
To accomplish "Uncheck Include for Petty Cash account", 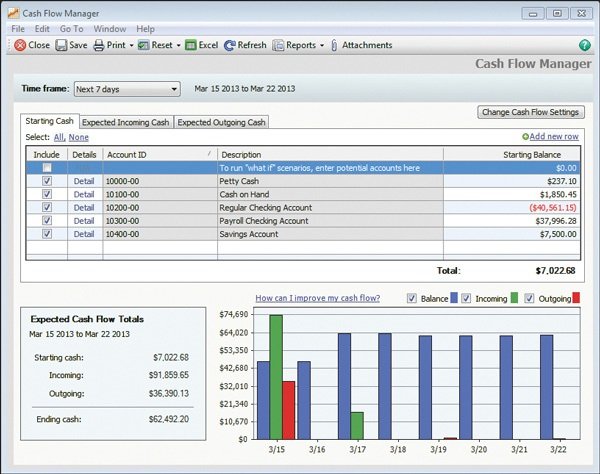I will pos(47,181).
